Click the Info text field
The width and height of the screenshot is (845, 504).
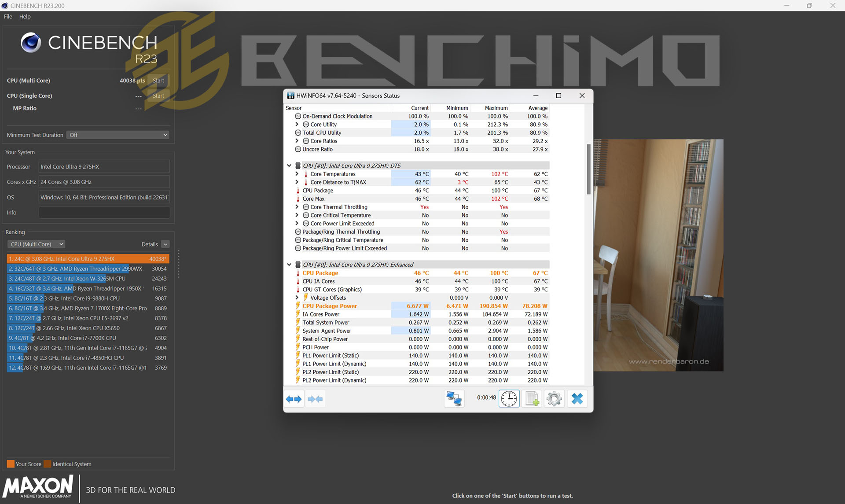click(104, 213)
